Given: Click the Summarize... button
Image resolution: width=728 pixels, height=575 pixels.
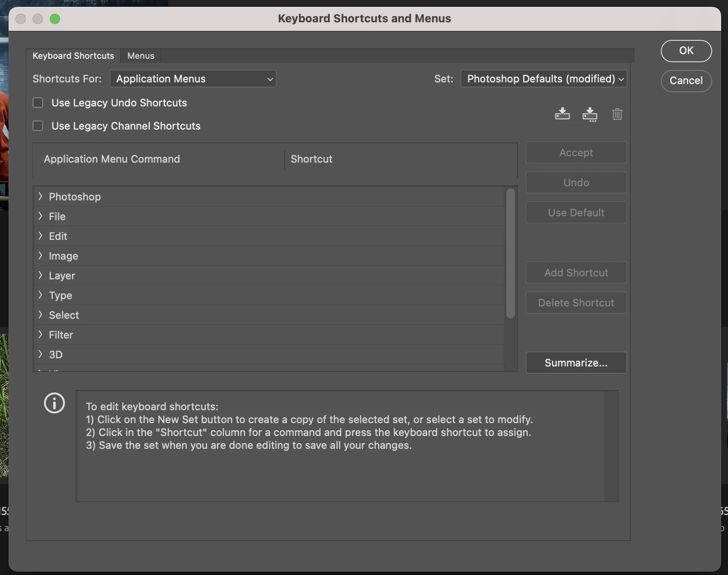Looking at the screenshot, I should 576,363.
